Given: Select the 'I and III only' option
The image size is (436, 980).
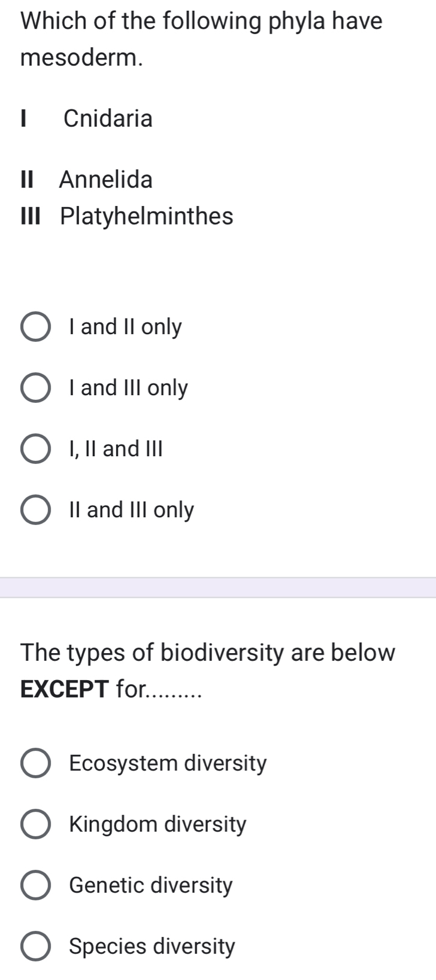Looking at the screenshot, I should (x=36, y=389).
